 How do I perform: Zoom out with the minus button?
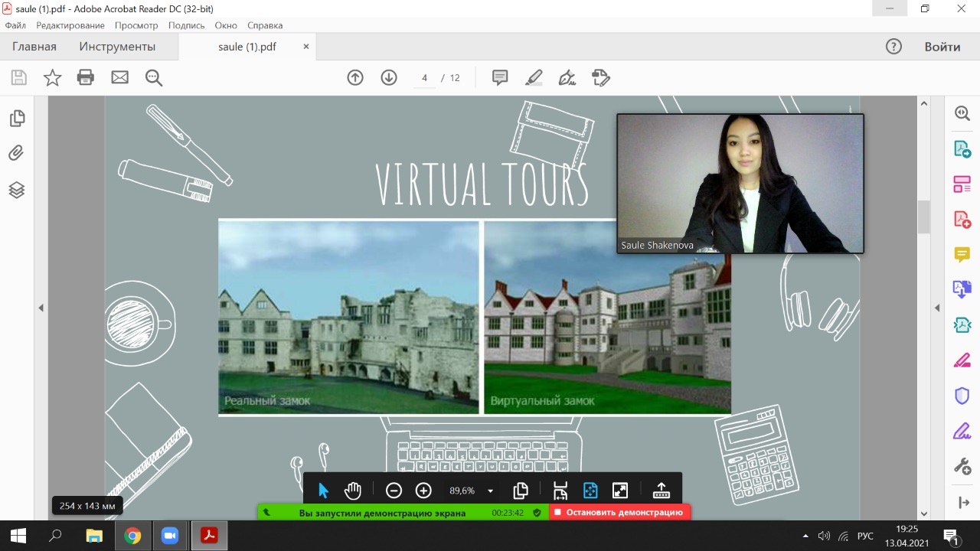pyautogui.click(x=394, y=491)
